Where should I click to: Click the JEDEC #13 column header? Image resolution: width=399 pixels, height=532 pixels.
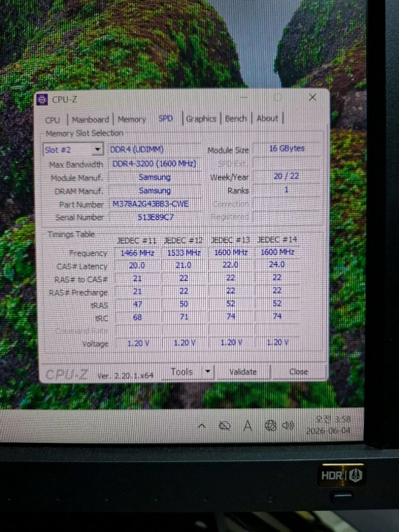coord(230,240)
